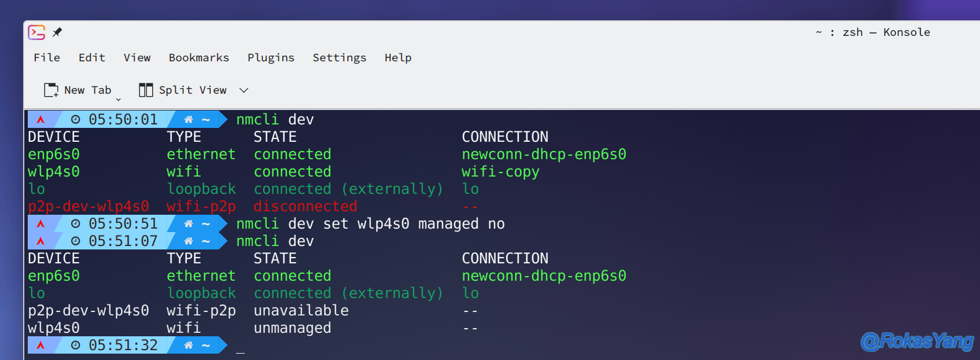Click the Split View panes icon

tap(146, 90)
